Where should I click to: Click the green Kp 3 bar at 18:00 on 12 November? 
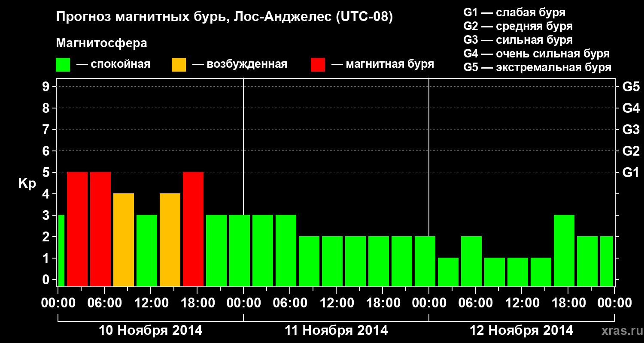(x=564, y=250)
